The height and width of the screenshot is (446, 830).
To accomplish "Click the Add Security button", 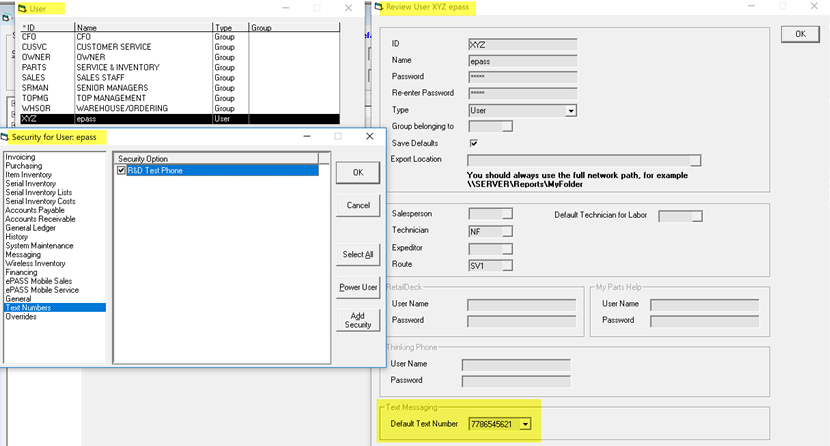I will tap(358, 320).
